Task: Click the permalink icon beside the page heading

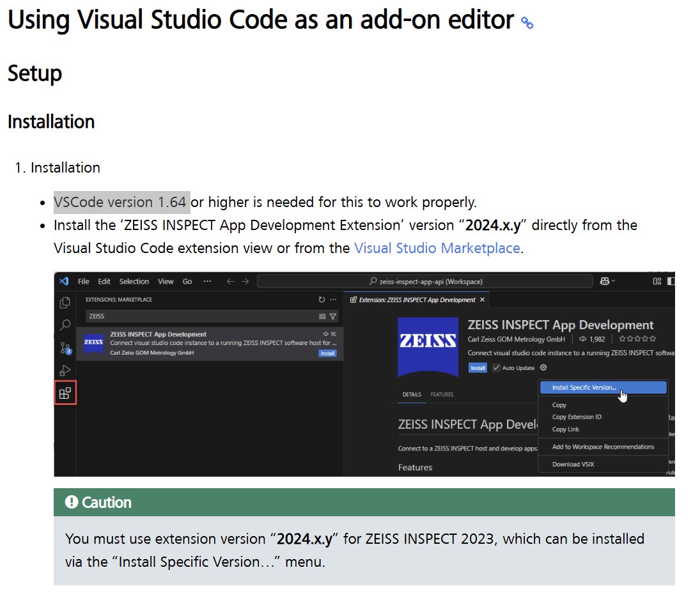Action: click(527, 23)
